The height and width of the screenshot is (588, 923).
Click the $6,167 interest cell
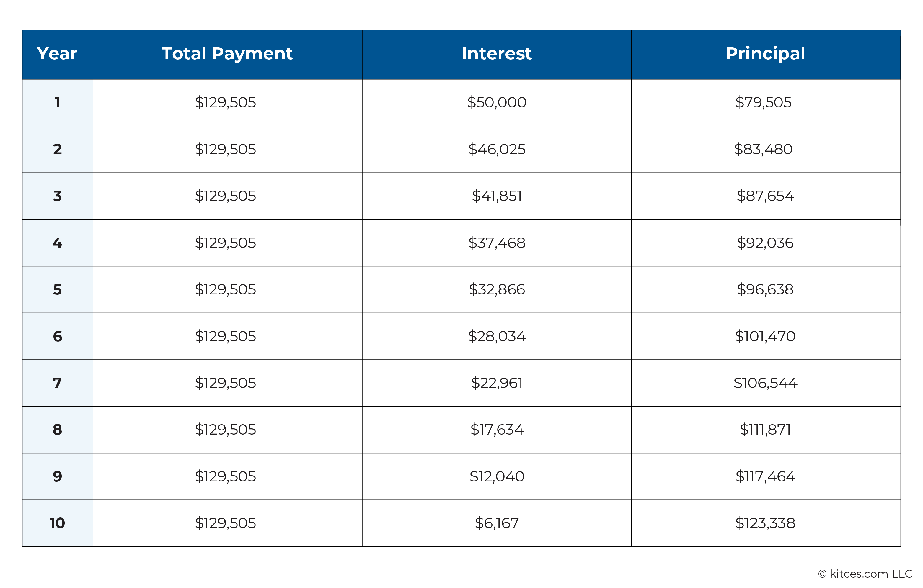496,523
